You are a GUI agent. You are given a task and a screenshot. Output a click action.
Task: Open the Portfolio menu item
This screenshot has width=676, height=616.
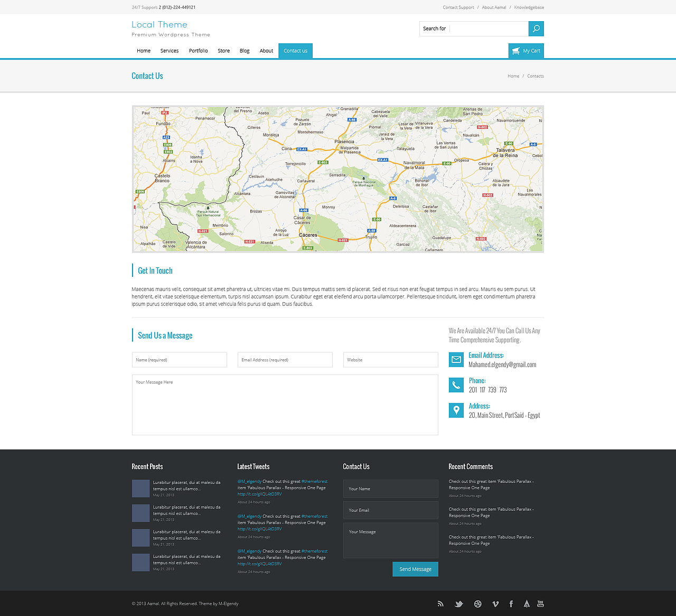[x=199, y=51]
